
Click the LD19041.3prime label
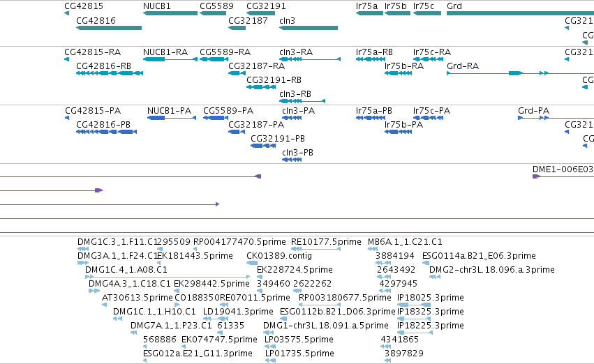click(238, 312)
